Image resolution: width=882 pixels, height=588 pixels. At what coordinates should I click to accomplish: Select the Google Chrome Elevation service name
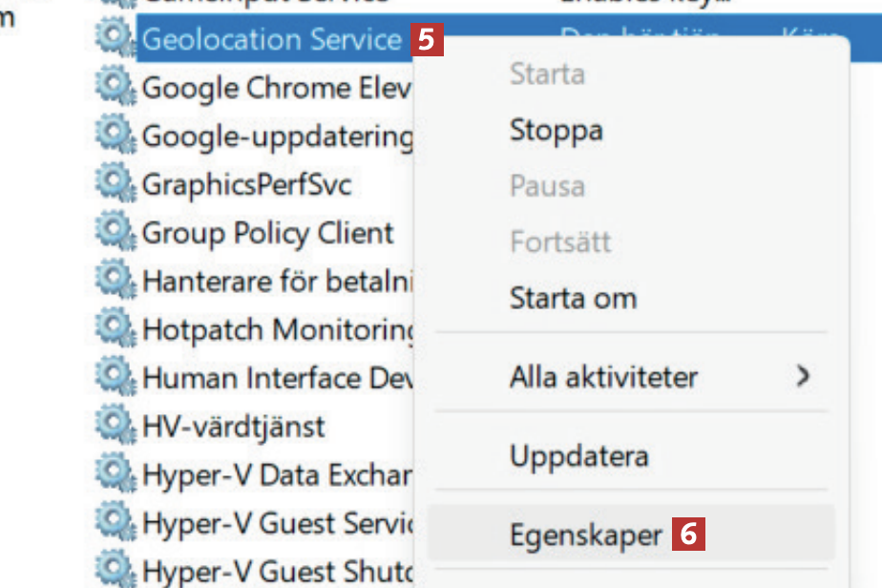(x=276, y=88)
